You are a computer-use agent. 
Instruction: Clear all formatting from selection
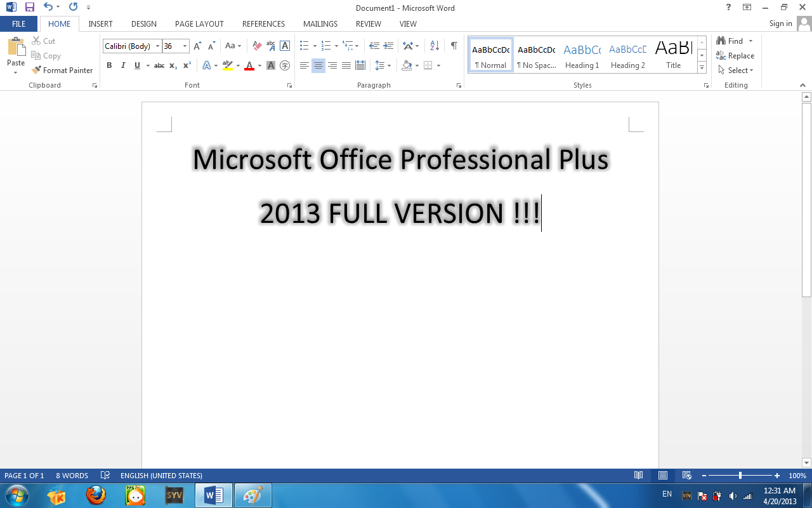257,46
